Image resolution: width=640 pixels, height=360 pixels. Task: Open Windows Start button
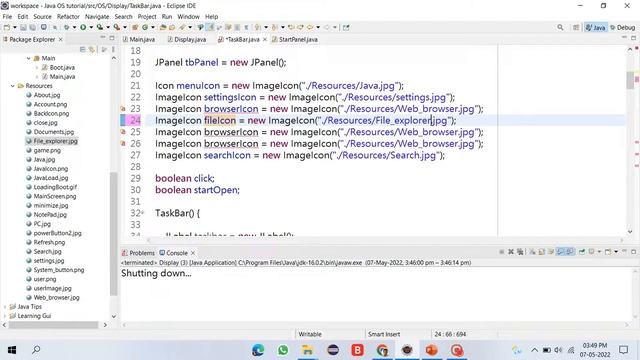pyautogui.click(x=12, y=350)
